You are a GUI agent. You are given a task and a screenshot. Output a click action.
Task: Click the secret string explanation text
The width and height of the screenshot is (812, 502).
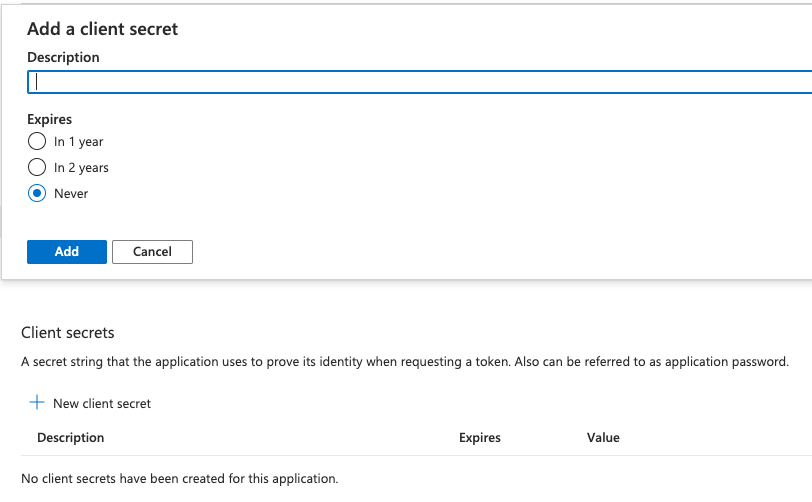tap(405, 361)
